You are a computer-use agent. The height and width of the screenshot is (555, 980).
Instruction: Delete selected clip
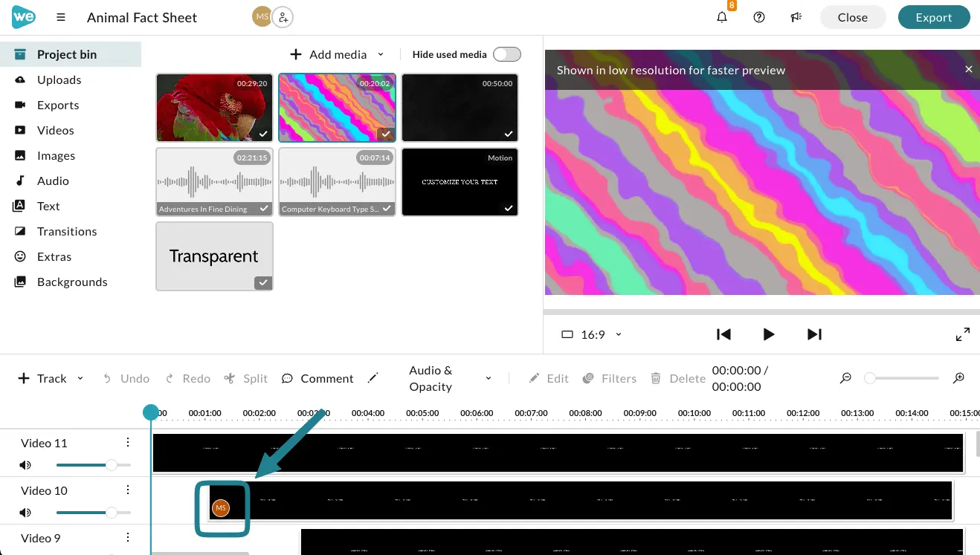click(678, 378)
